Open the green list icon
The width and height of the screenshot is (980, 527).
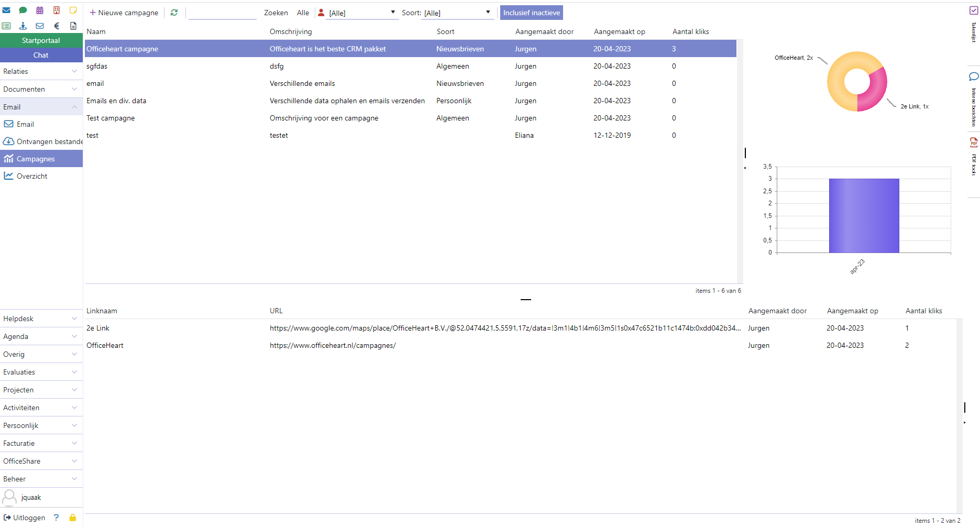coord(6,26)
